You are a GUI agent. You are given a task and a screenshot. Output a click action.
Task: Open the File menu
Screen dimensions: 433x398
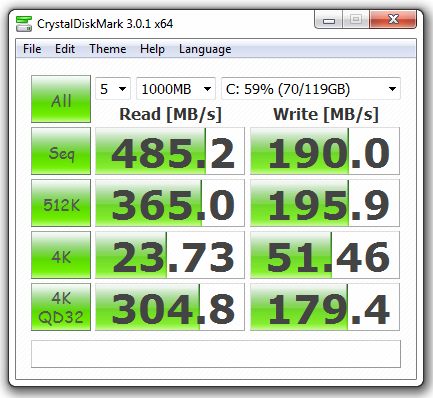click(32, 49)
